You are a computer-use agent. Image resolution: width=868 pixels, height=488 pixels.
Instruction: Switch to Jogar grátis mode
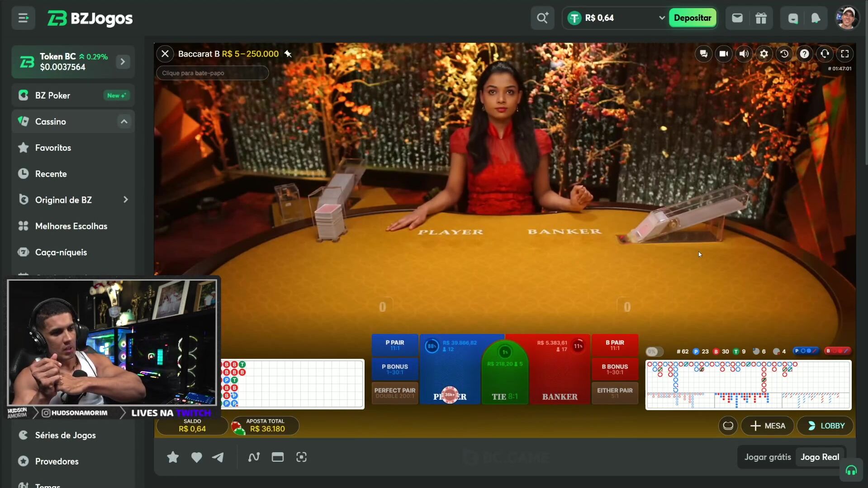(x=767, y=457)
